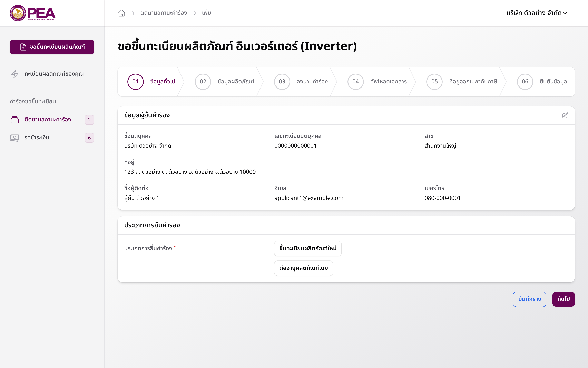This screenshot has width=588, height=368.
Task: Open รอชำระเงิน sidebar item
Action: pos(52,138)
